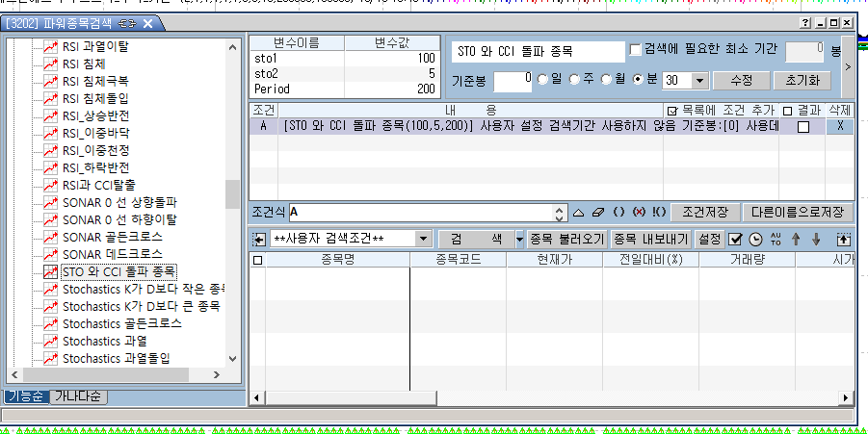
Task: Click the 초기화 button
Action: pos(802,80)
